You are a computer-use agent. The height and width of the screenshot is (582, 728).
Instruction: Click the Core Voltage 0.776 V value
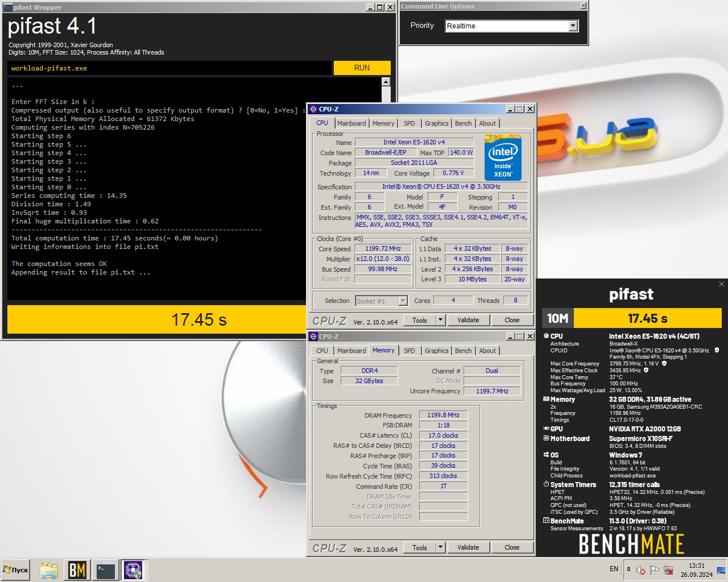tap(453, 173)
